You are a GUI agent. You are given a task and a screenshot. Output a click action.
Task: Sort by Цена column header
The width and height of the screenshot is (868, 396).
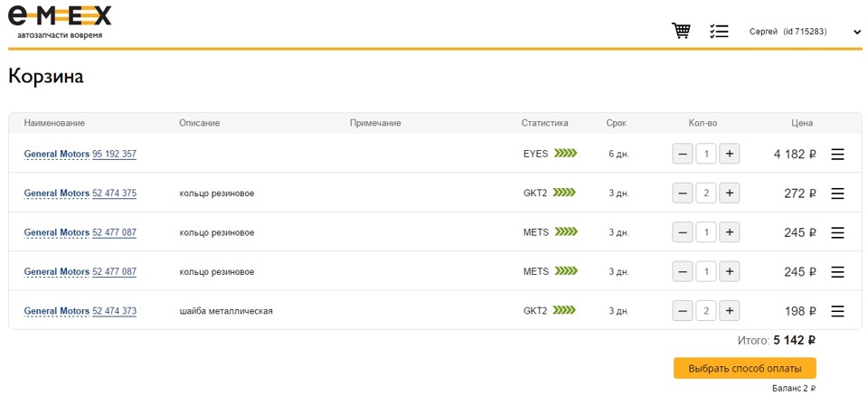coord(802,123)
